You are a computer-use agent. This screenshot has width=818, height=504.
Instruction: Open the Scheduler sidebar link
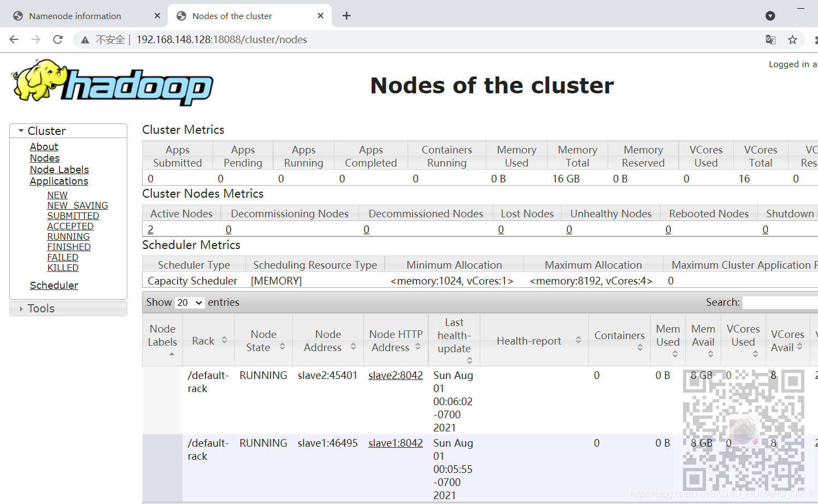(x=54, y=286)
